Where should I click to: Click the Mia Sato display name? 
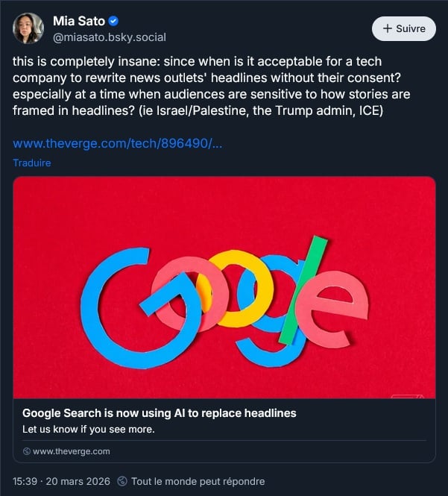(x=79, y=21)
